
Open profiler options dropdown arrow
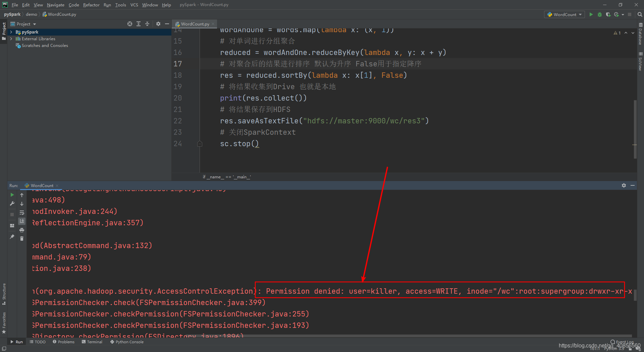coord(623,14)
